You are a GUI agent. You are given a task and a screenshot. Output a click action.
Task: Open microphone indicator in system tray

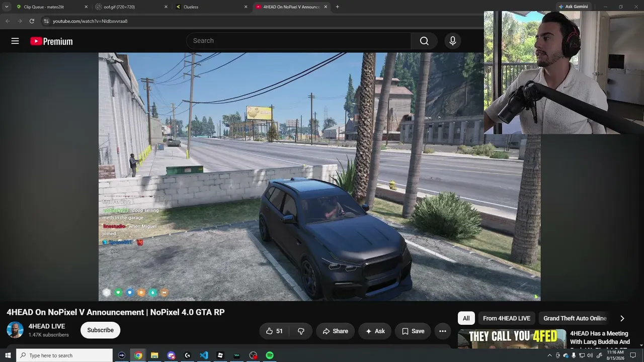(574, 355)
